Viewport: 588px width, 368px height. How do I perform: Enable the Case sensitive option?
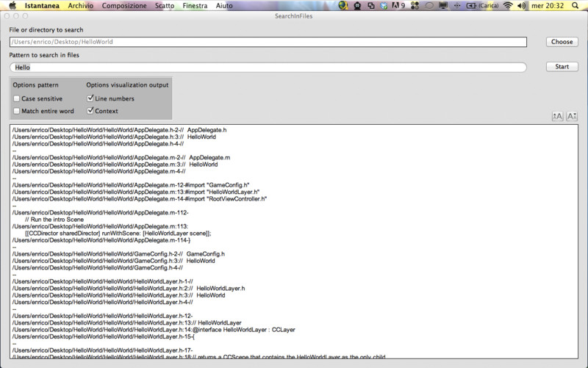click(x=17, y=98)
